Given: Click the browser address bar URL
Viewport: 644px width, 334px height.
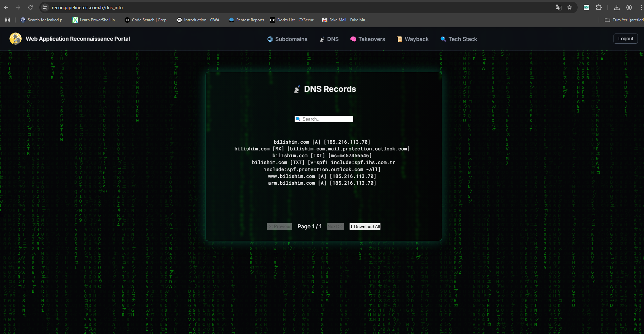Looking at the screenshot, I should pos(87,7).
